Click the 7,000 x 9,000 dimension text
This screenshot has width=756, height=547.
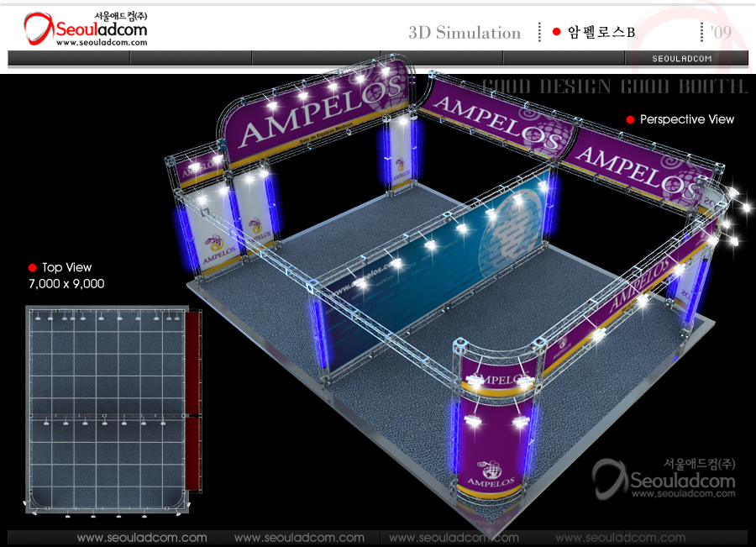click(66, 284)
